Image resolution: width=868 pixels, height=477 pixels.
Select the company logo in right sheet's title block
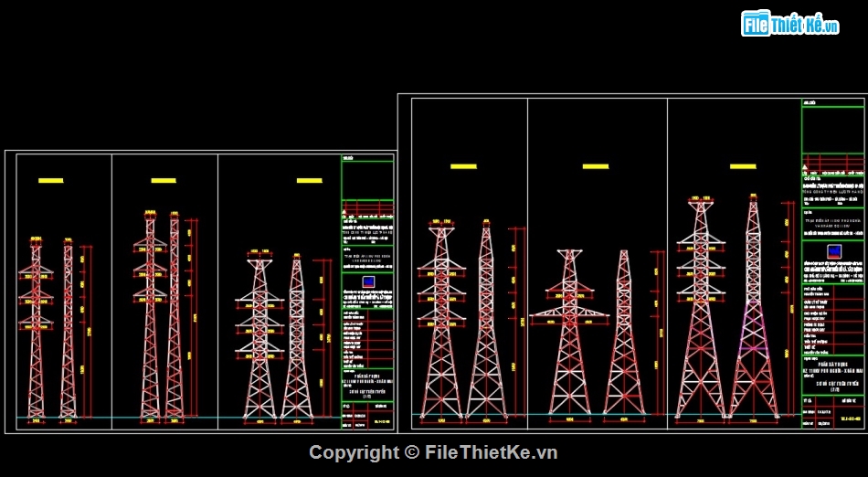tap(832, 251)
